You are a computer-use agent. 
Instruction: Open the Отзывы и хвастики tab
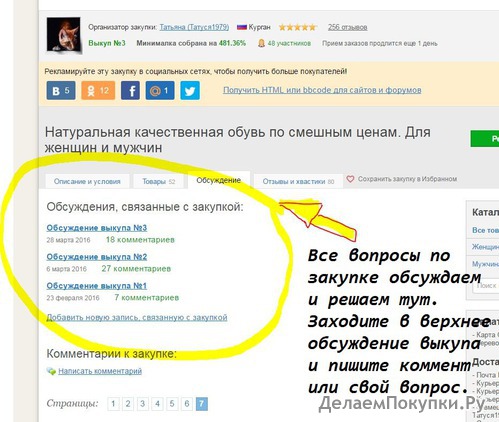point(298,181)
